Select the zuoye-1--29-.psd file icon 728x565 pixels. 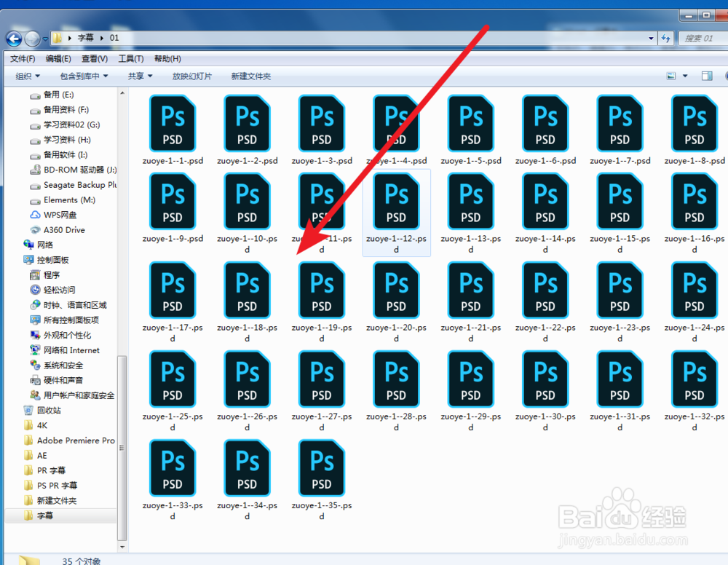471,379
